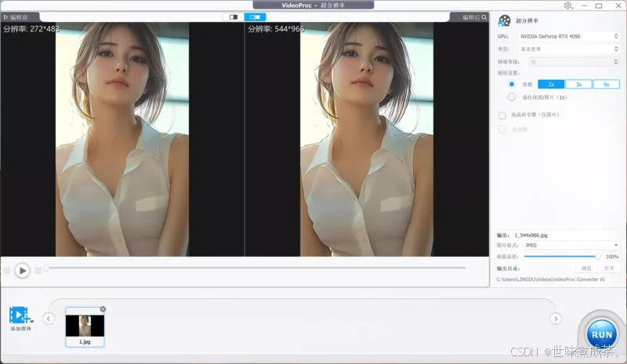Click the VideoProc - 超分辨率 title bar
Viewport: 627px width, 364px height.
(313, 5)
